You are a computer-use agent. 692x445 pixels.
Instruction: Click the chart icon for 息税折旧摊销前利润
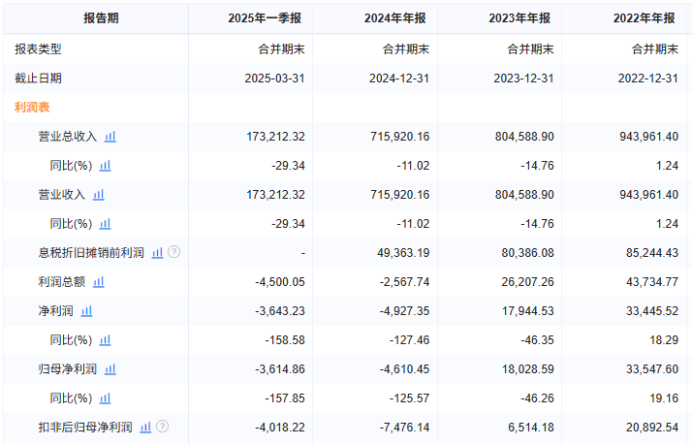pos(157,253)
